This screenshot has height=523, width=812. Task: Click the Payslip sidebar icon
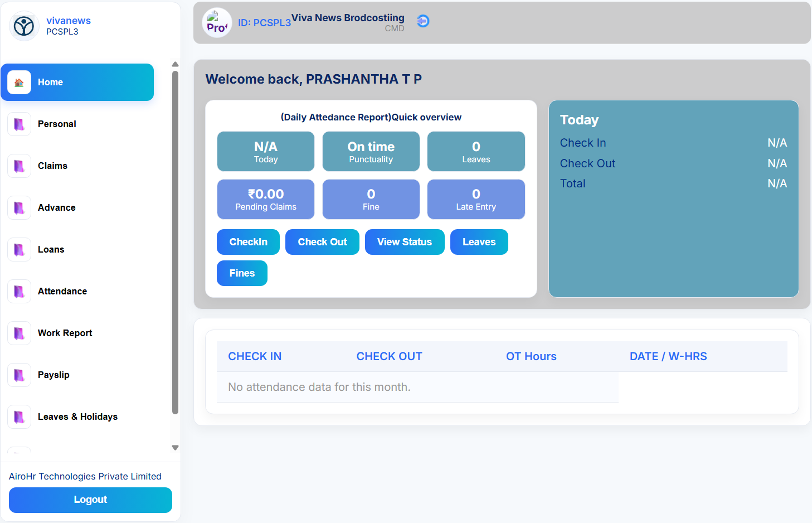click(x=19, y=375)
